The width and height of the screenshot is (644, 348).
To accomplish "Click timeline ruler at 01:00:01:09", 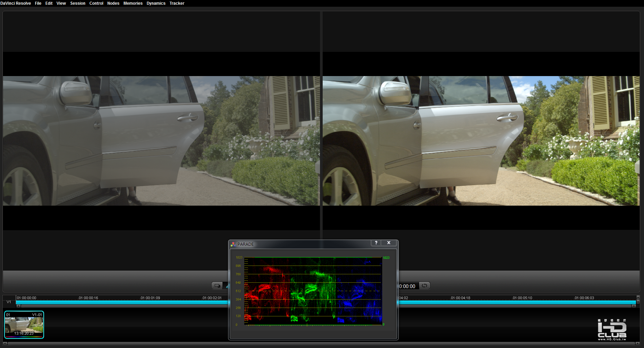I will 150,298.
